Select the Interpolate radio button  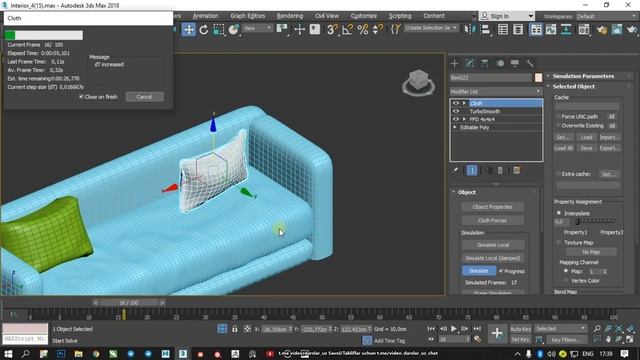click(559, 213)
